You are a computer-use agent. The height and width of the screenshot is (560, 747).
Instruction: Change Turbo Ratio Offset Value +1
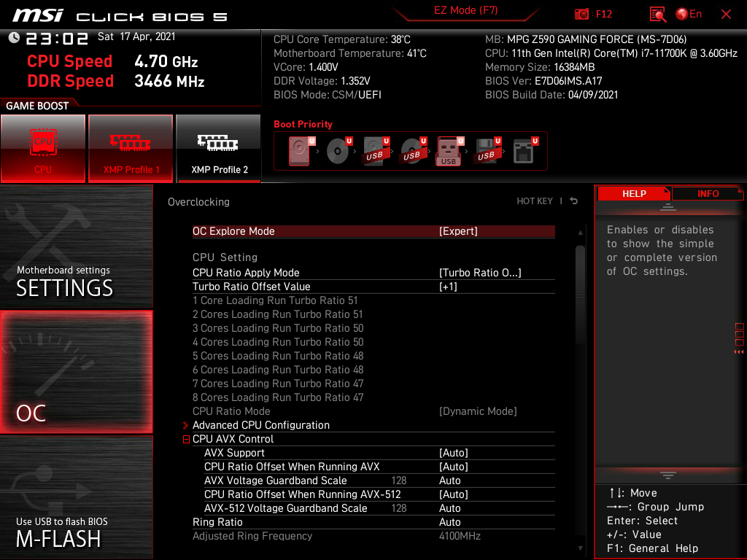pos(373,286)
